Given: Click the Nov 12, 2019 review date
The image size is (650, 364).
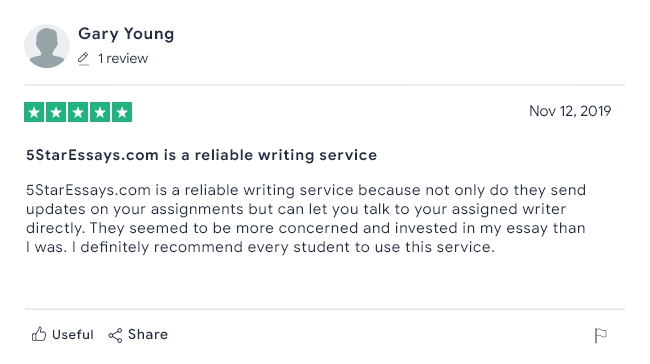Looking at the screenshot, I should (570, 111).
